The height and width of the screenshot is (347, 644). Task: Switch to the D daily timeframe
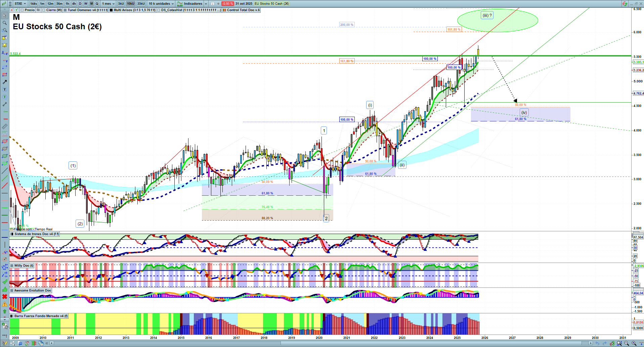click(80, 4)
